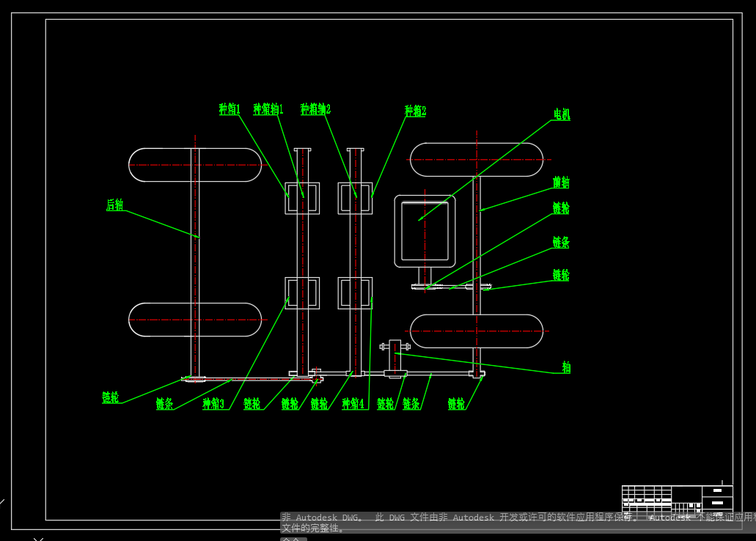The width and height of the screenshot is (756, 541).
Task: Select the 链轮 label directly right of 种箱3
Action: click(x=252, y=404)
